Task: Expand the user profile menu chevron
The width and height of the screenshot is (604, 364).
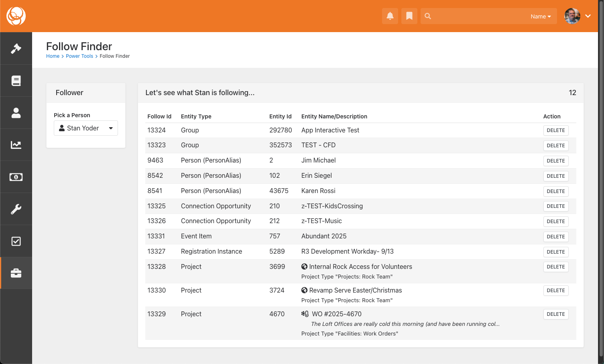Action: click(x=588, y=16)
